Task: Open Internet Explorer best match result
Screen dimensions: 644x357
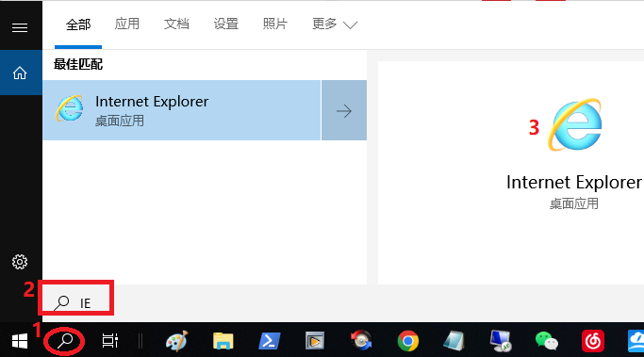Action: click(x=182, y=110)
